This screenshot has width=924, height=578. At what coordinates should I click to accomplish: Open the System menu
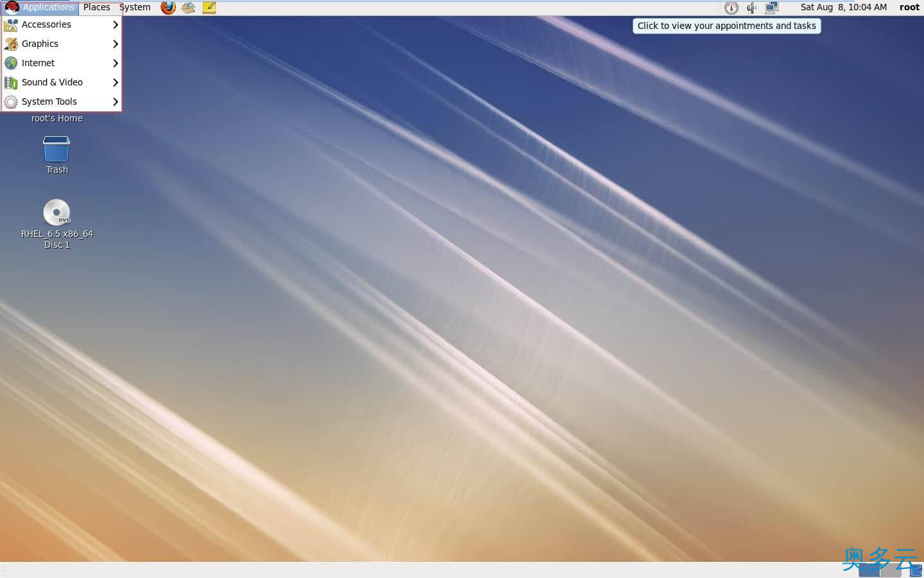(135, 8)
